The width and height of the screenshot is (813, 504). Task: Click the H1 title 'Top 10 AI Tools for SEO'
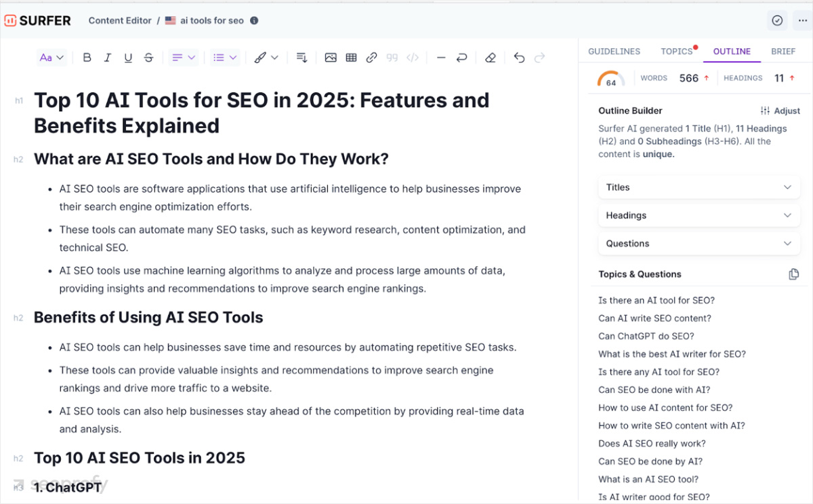pos(262,112)
